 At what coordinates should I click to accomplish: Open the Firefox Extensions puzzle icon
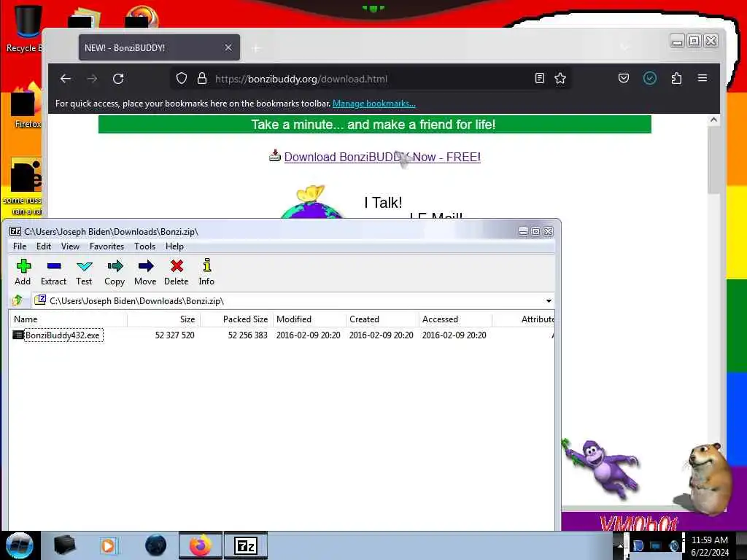pos(676,78)
